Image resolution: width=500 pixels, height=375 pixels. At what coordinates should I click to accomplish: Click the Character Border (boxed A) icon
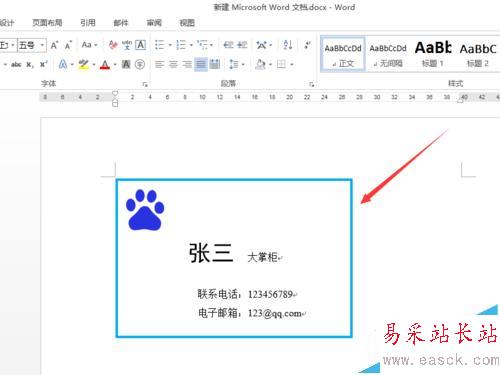click(140, 45)
